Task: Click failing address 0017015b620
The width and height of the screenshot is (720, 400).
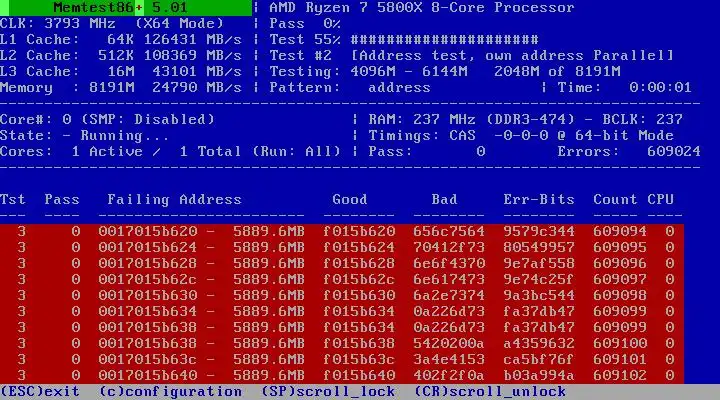Action: (x=147, y=231)
